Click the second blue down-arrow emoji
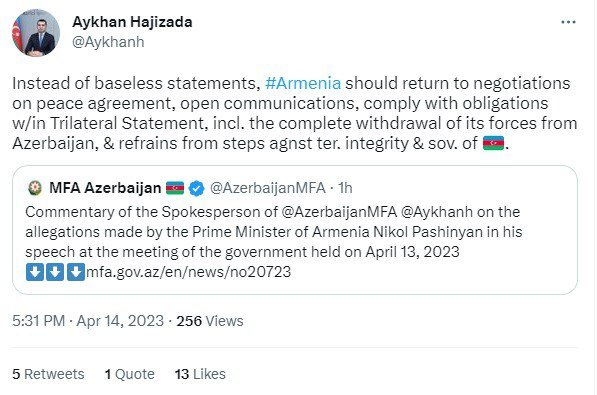 (x=55, y=272)
